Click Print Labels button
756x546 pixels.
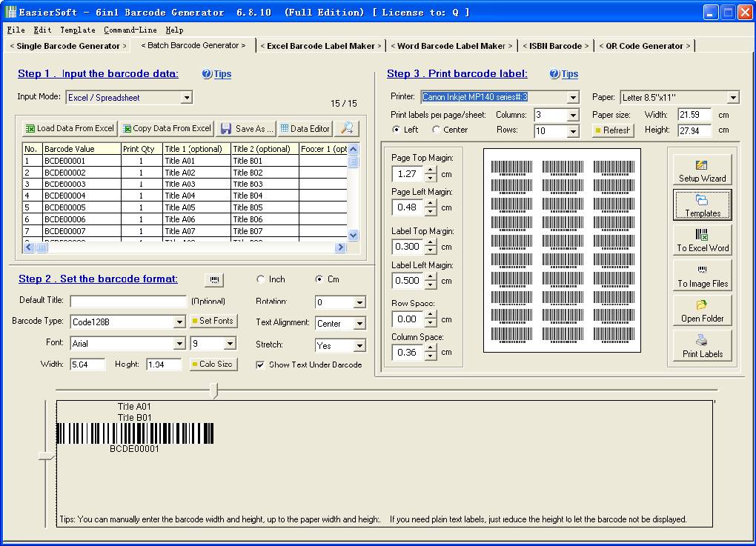pyautogui.click(x=702, y=346)
